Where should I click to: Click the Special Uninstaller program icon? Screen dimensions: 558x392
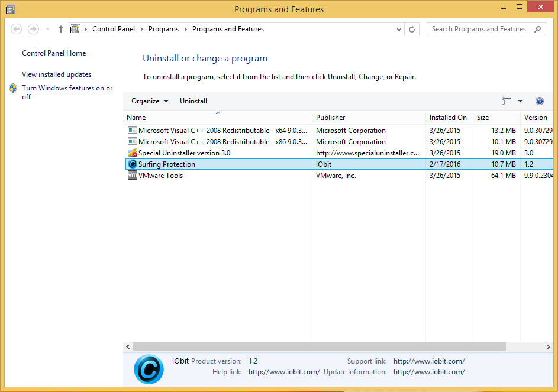click(133, 153)
